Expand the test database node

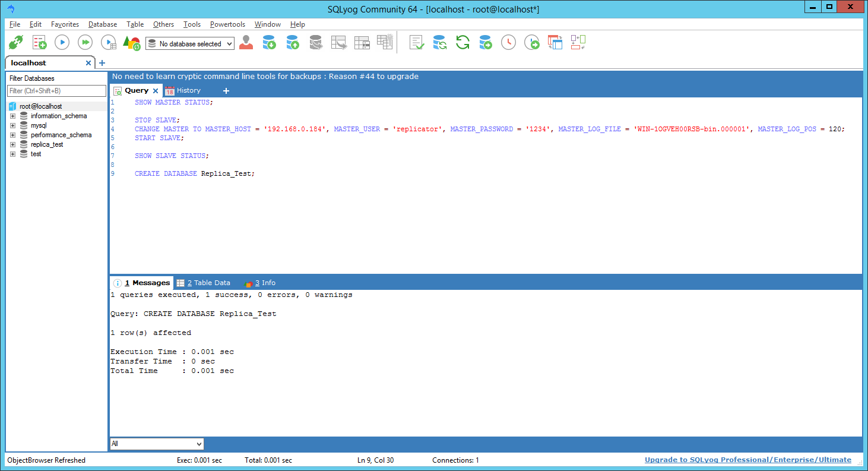point(12,154)
